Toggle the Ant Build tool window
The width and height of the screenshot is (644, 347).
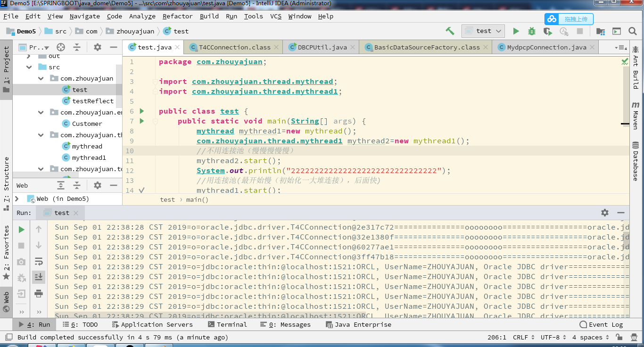635,67
